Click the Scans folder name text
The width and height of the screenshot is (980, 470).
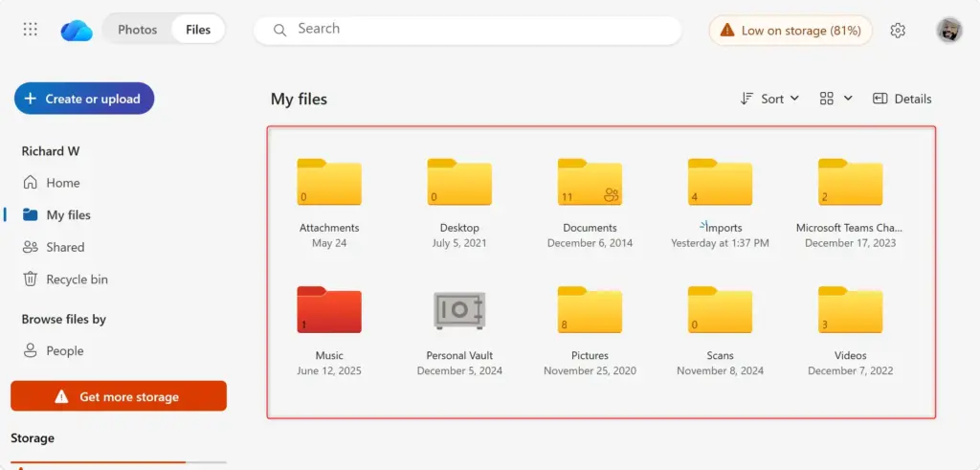720,356
